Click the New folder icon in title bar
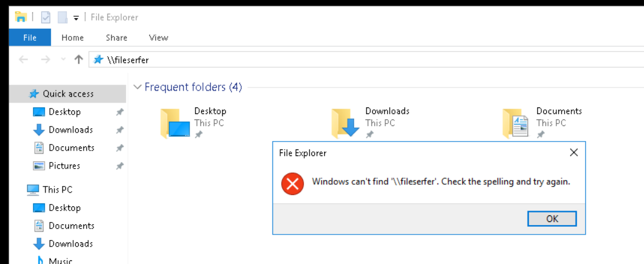644x264 pixels. pyautogui.click(x=62, y=17)
